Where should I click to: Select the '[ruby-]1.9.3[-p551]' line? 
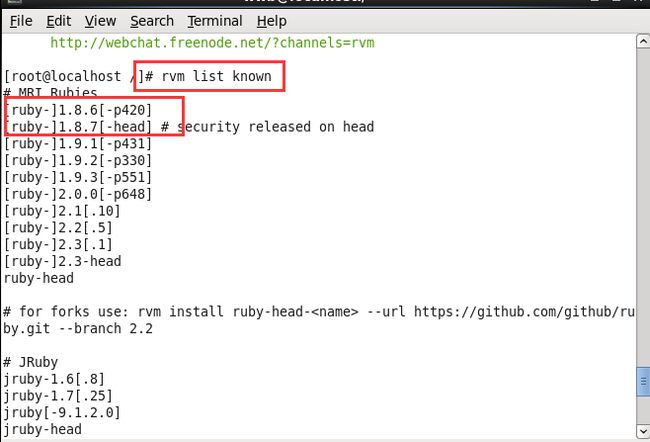(78, 177)
